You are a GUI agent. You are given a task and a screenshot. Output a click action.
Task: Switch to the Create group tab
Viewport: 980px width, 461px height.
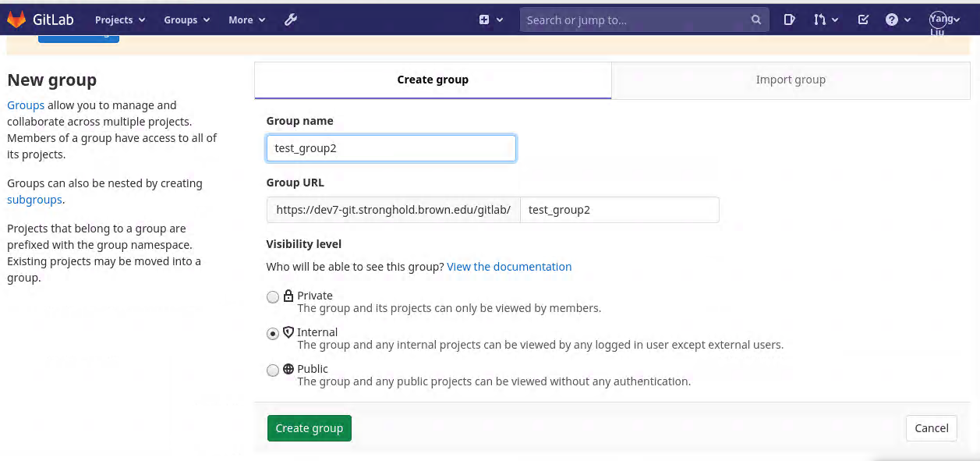433,80
